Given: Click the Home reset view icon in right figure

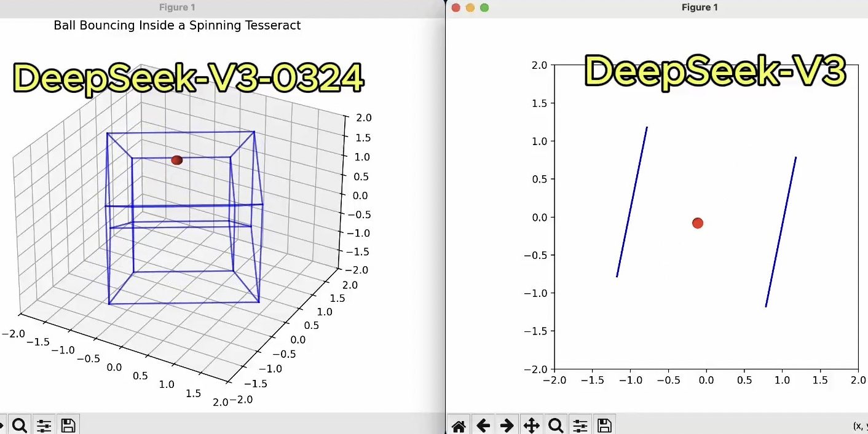Looking at the screenshot, I should [459, 425].
